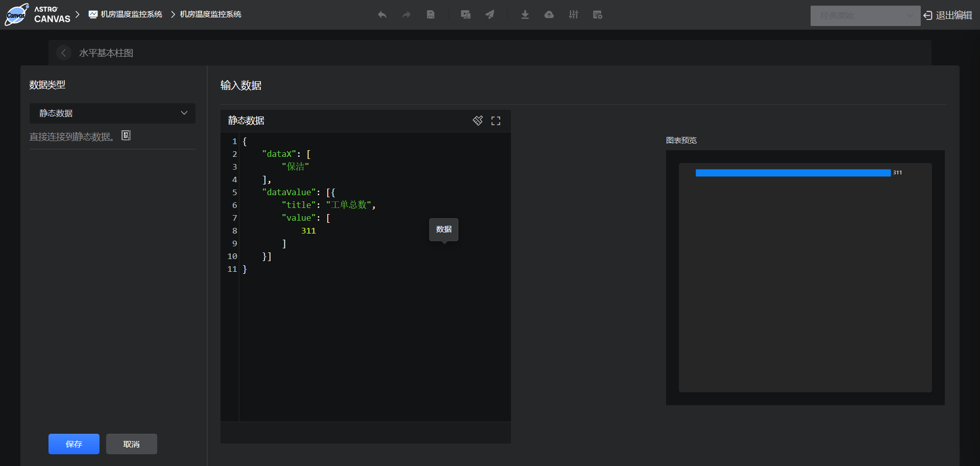This screenshot has width=980, height=466.
Task: Click the screen icon before first 机房温度监控系统
Action: coord(93,14)
